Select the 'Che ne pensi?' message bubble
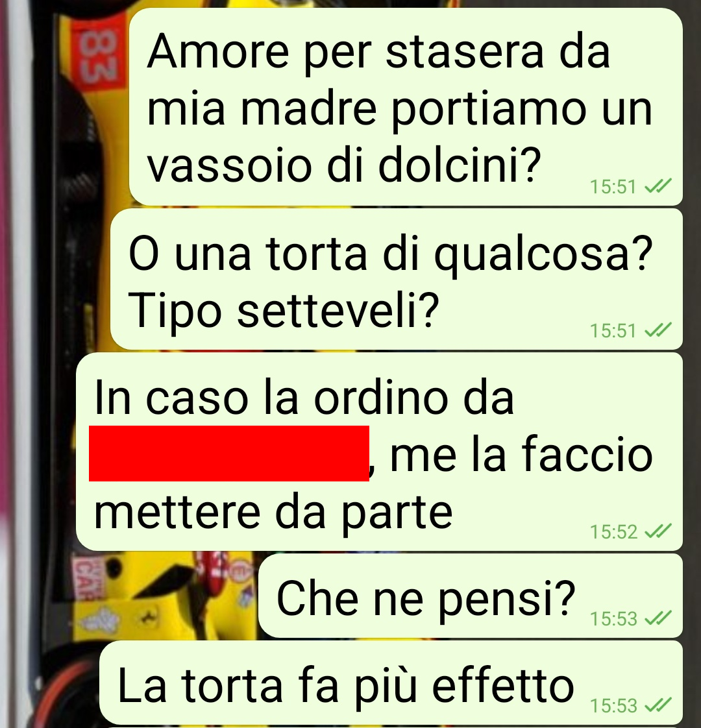This screenshot has height=728, width=701. (x=470, y=596)
